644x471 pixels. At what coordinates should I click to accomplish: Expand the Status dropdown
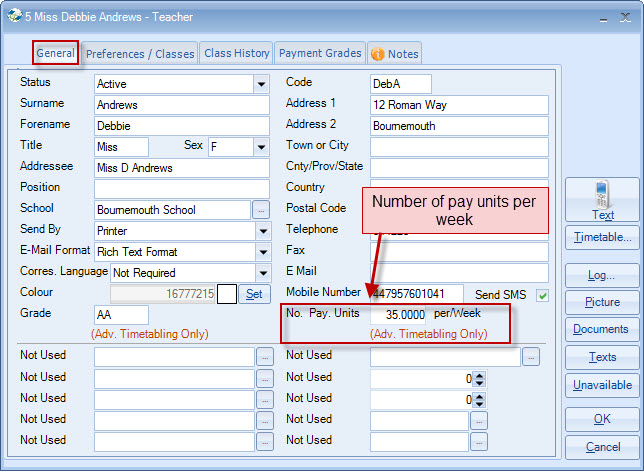point(261,84)
